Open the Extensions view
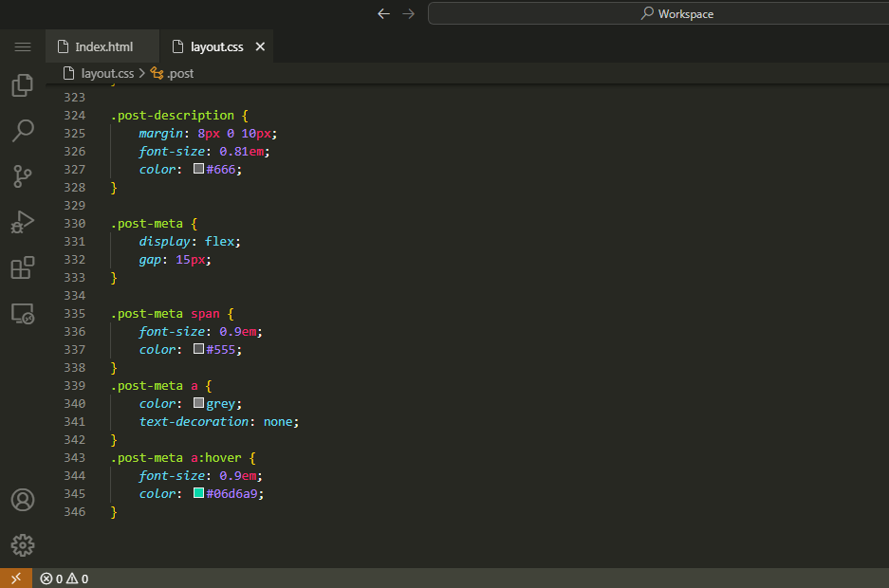The image size is (889, 588). tap(23, 267)
